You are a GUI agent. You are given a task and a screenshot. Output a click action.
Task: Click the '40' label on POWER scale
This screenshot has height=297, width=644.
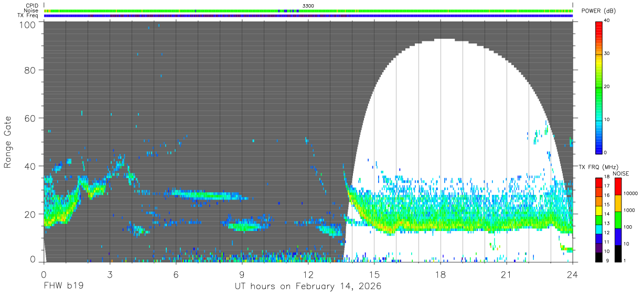click(x=607, y=21)
